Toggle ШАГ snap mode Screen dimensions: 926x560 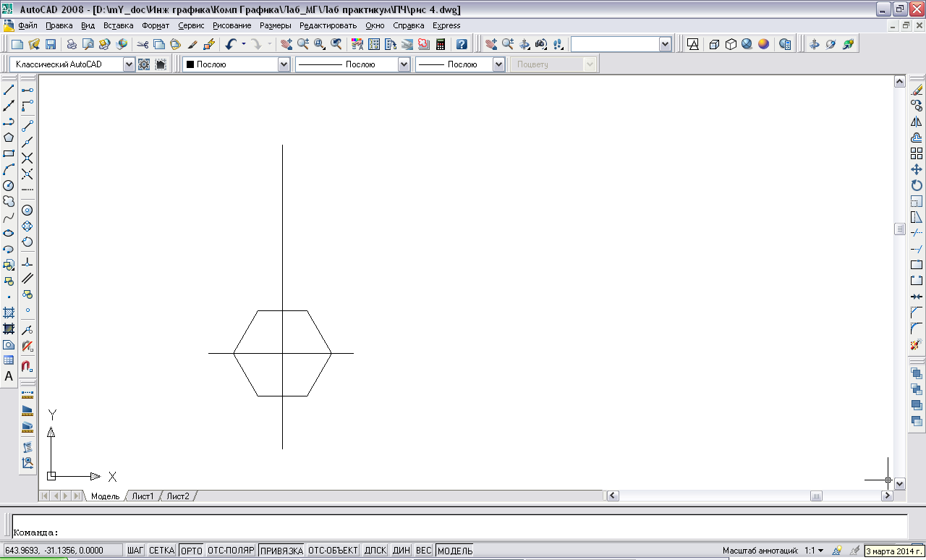click(x=136, y=551)
